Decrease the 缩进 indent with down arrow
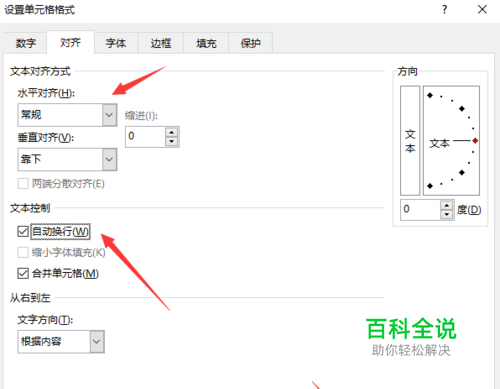Viewport: 500px width, 389px height. pyautogui.click(x=171, y=141)
